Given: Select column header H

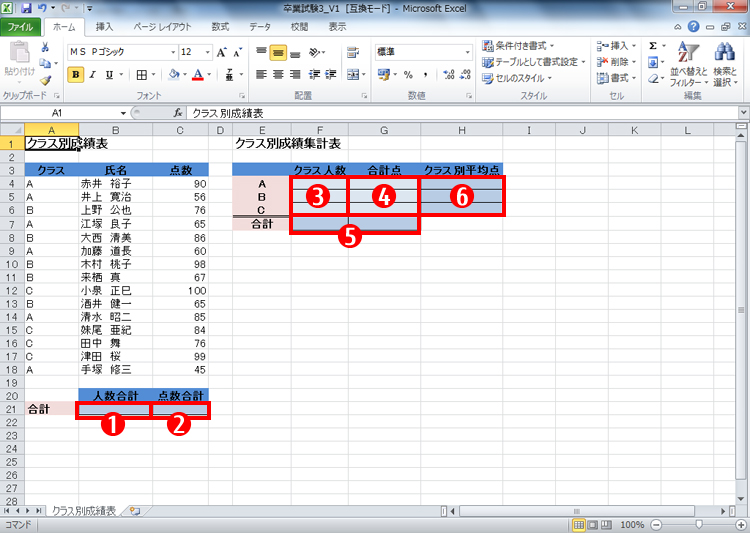Looking at the screenshot, I should (x=462, y=130).
